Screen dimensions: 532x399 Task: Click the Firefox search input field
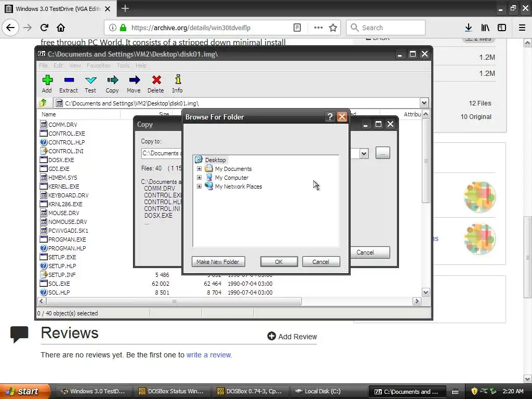pos(386,28)
